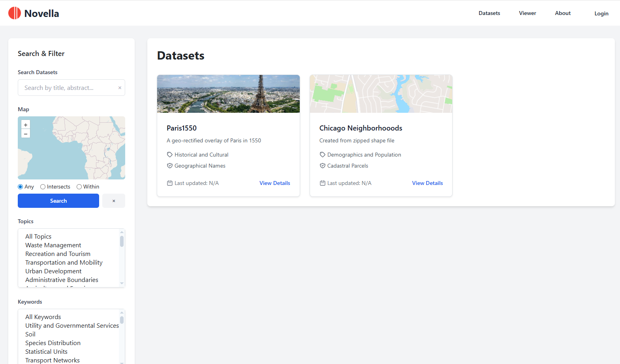Click tag icon beside Historical and Cultural

click(170, 155)
